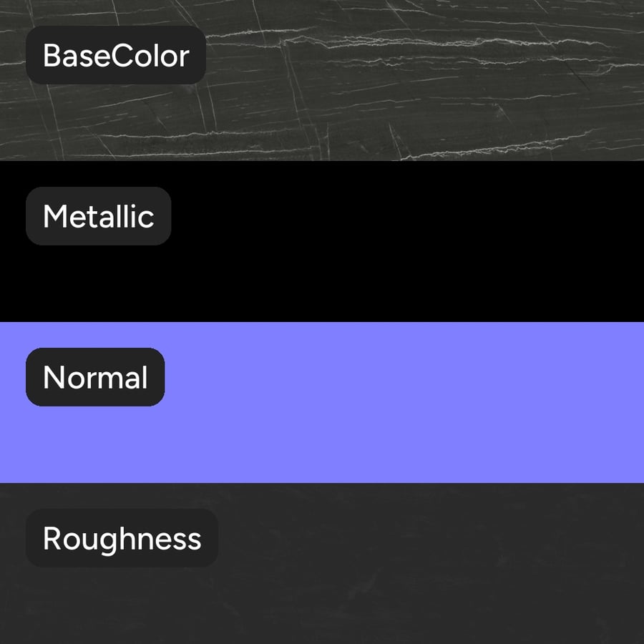Image resolution: width=644 pixels, height=644 pixels.
Task: Select the dark marble BaseColor texture
Action: click(x=322, y=80)
